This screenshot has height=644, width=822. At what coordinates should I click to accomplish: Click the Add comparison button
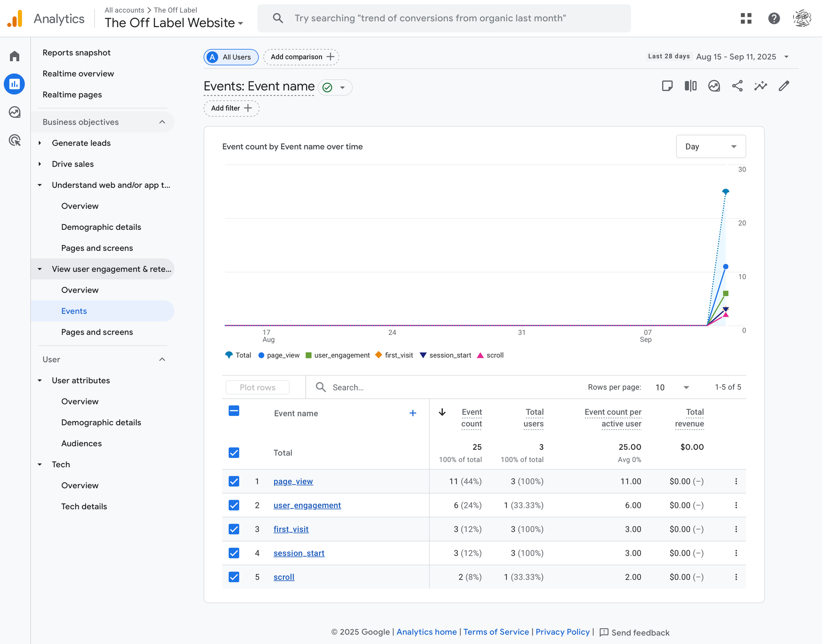click(x=301, y=57)
